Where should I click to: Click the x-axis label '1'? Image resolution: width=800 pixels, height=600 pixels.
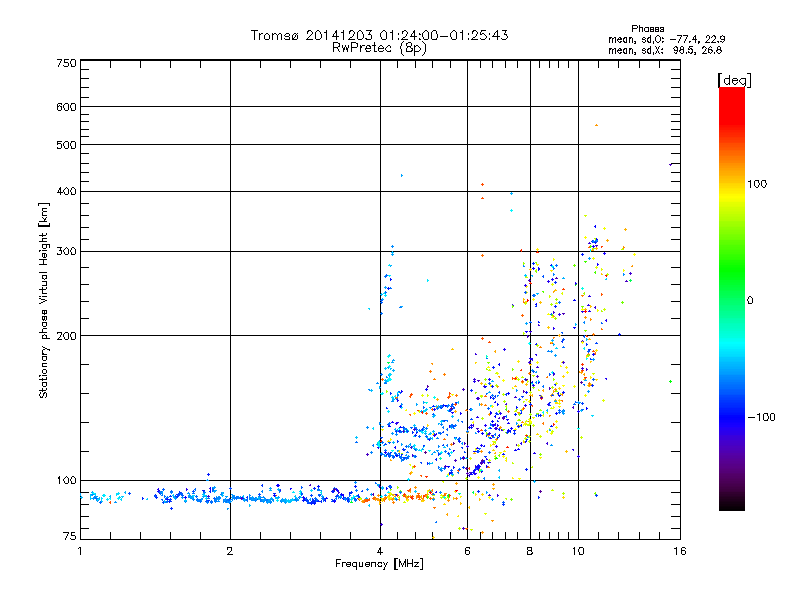click(x=80, y=551)
